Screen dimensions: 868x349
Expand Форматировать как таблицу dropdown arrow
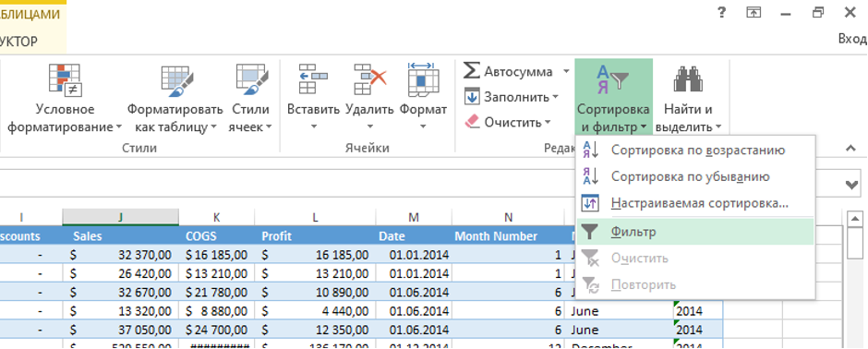[x=212, y=127]
